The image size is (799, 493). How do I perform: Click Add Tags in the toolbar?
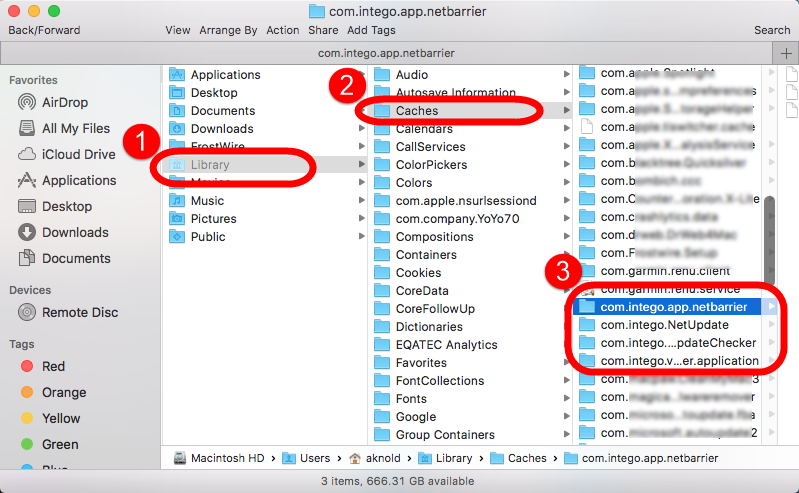click(x=372, y=30)
